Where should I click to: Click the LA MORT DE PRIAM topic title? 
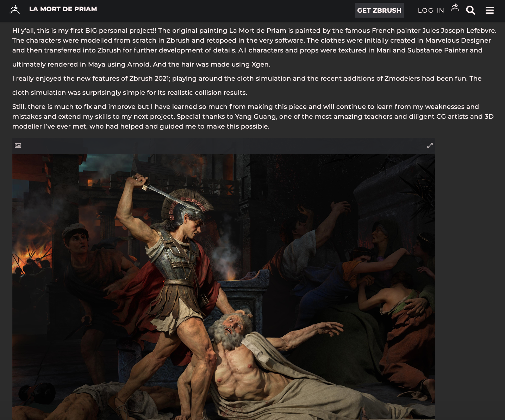(63, 9)
